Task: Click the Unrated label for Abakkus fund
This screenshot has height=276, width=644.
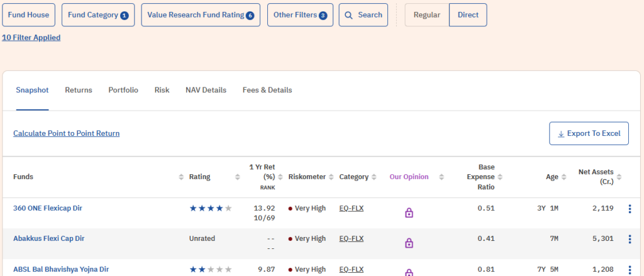Action: click(x=202, y=239)
